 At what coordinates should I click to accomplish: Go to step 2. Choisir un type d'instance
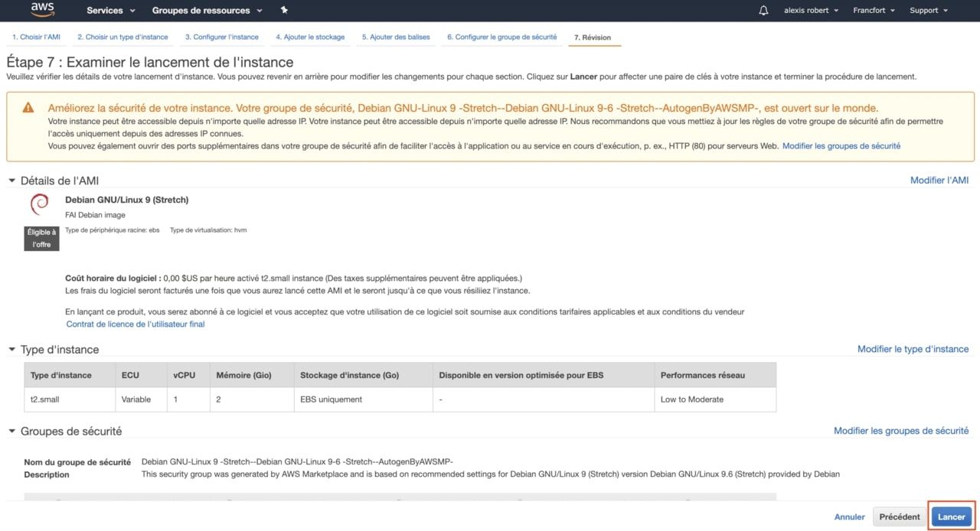[x=122, y=37]
